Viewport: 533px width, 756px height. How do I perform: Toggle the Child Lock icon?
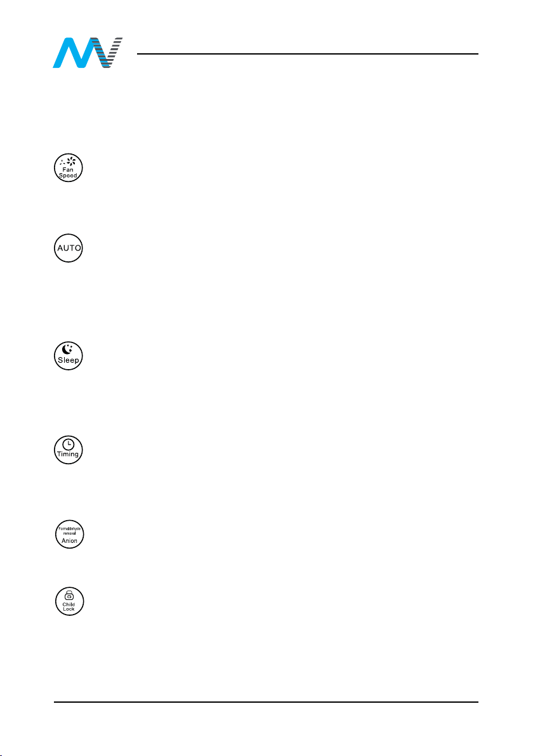pyautogui.click(x=69, y=601)
